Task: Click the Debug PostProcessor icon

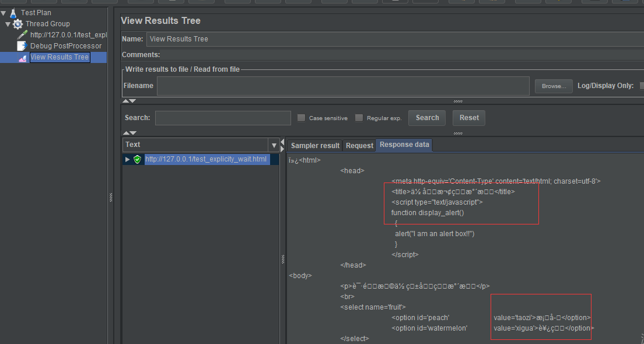Action: tap(22, 46)
